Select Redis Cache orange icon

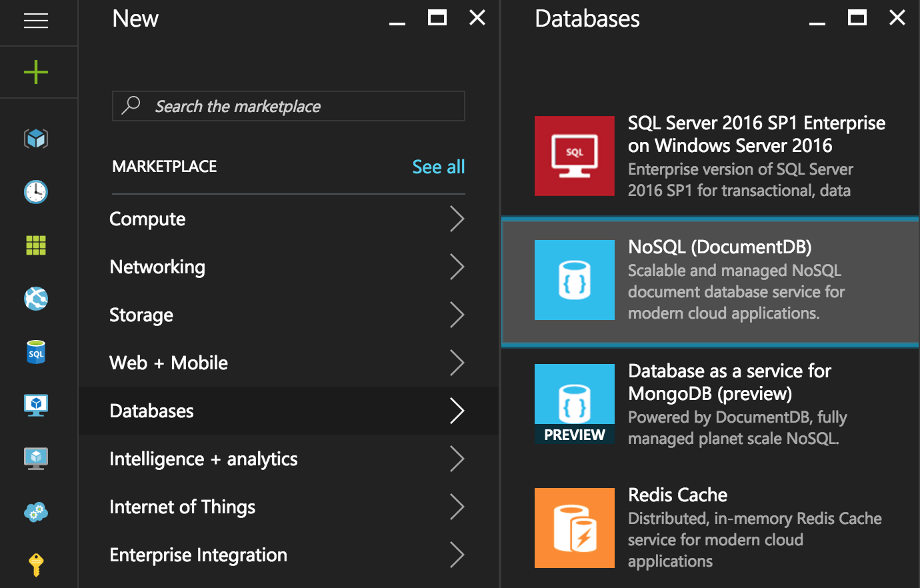tap(574, 528)
